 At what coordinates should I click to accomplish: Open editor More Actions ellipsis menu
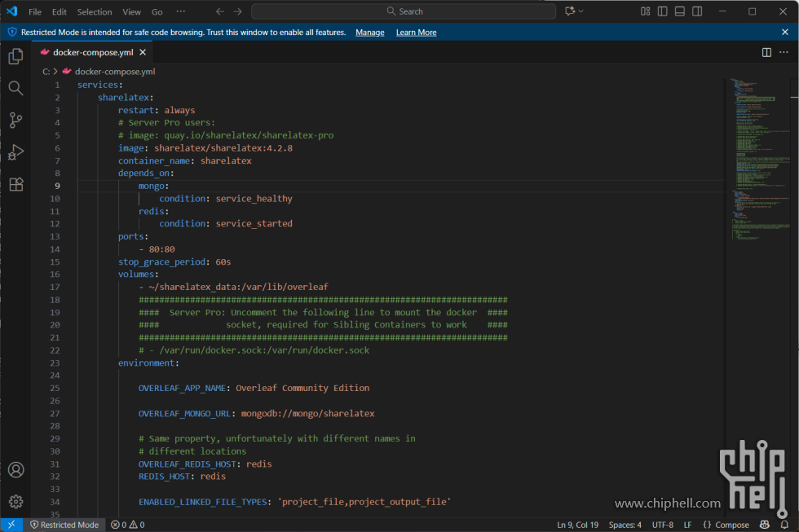(x=784, y=52)
